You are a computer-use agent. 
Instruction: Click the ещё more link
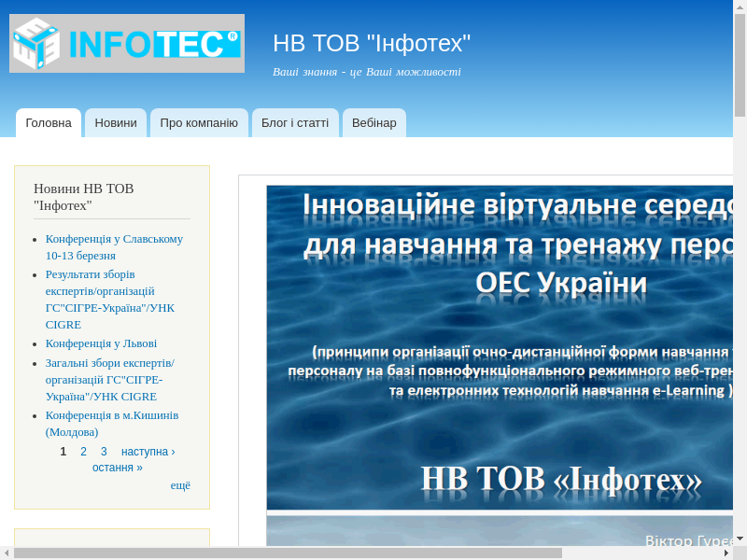(180, 485)
